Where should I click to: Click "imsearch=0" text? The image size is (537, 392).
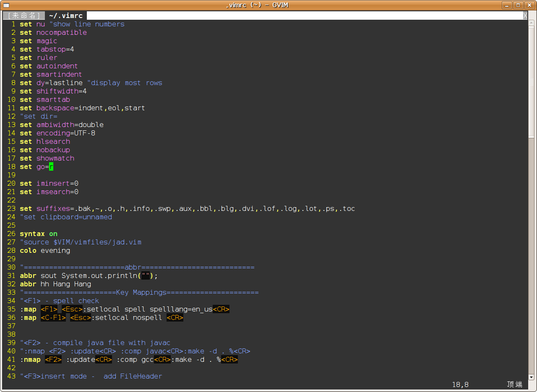tap(57, 192)
